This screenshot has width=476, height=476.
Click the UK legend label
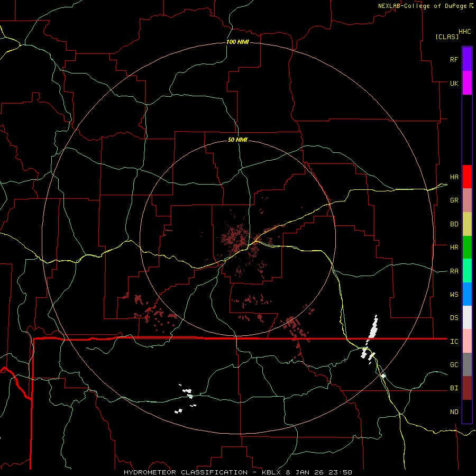(454, 83)
